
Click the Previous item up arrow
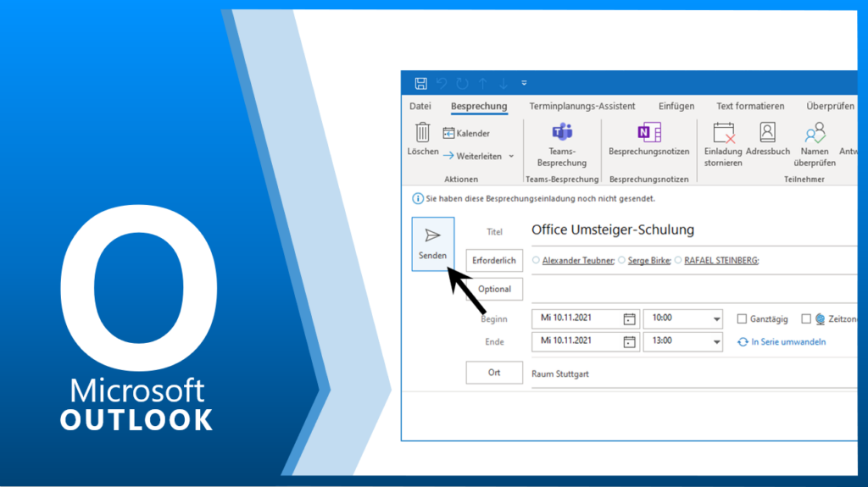(482, 84)
